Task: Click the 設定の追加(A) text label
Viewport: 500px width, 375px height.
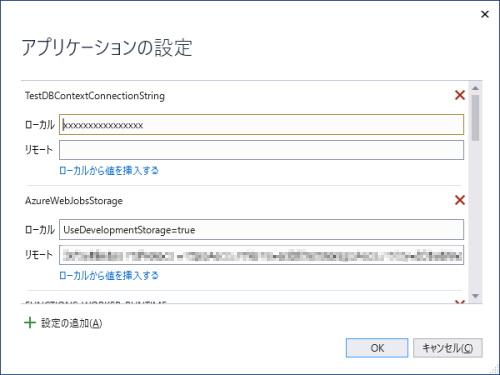Action: point(72,323)
